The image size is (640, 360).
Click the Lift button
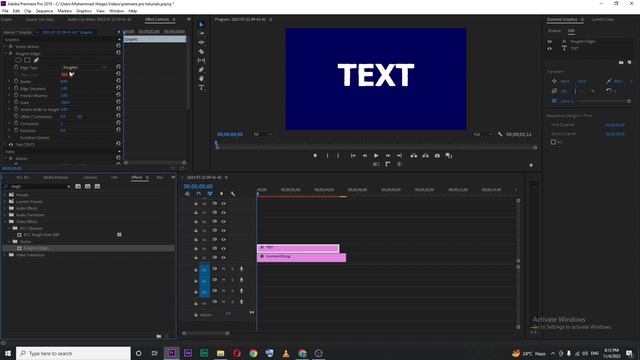[413, 156]
